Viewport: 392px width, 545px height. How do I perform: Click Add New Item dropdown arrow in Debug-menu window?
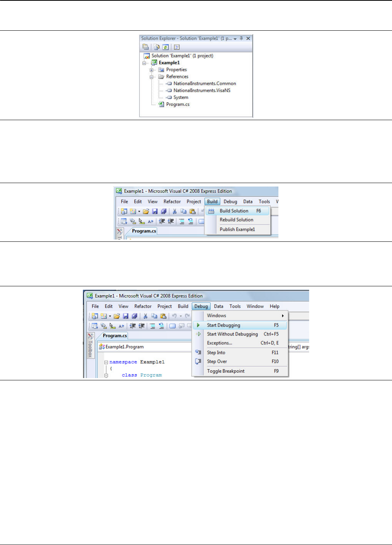110,316
